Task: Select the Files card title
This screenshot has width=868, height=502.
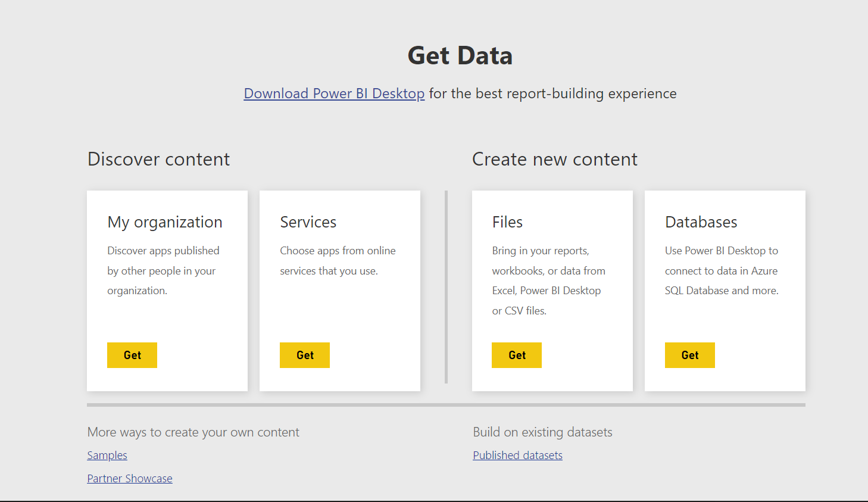Action: point(507,222)
